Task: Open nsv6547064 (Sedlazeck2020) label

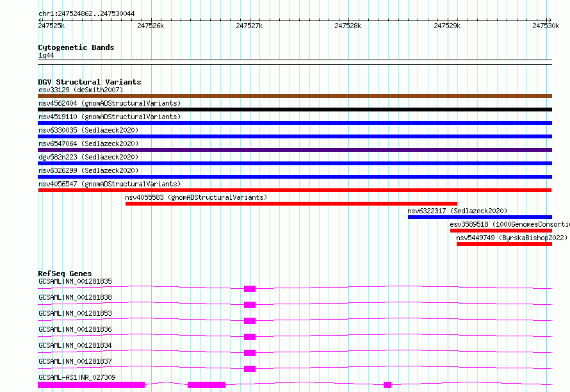Action: click(88, 143)
